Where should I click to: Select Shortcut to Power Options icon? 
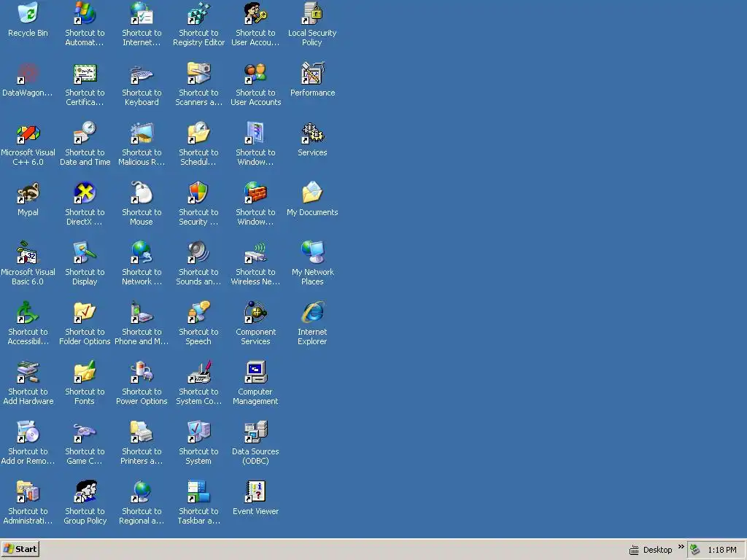pos(142,373)
